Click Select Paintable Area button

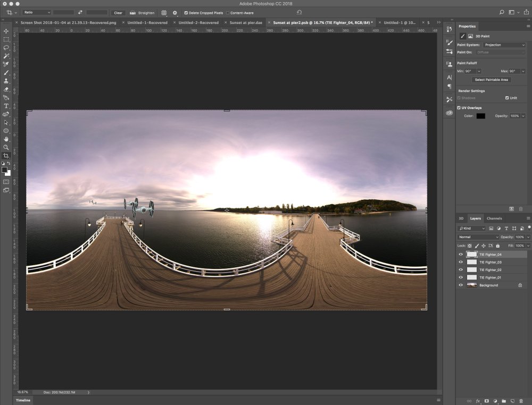coord(491,80)
